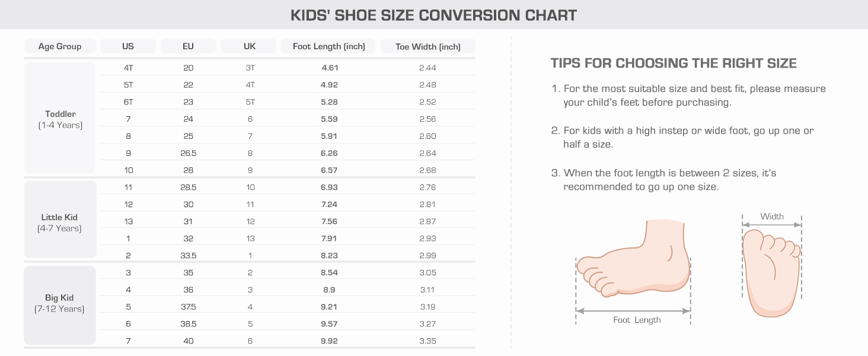Screen dimensions: 868x356
Task: Click tip 3 about foot length between sizes
Action: pos(669,180)
